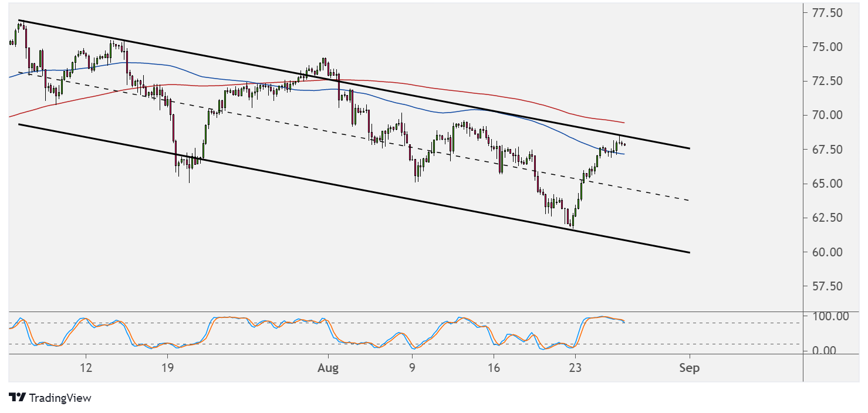The height and width of the screenshot is (413, 868).
Task: Select the 23 date marker
Action: tap(575, 368)
